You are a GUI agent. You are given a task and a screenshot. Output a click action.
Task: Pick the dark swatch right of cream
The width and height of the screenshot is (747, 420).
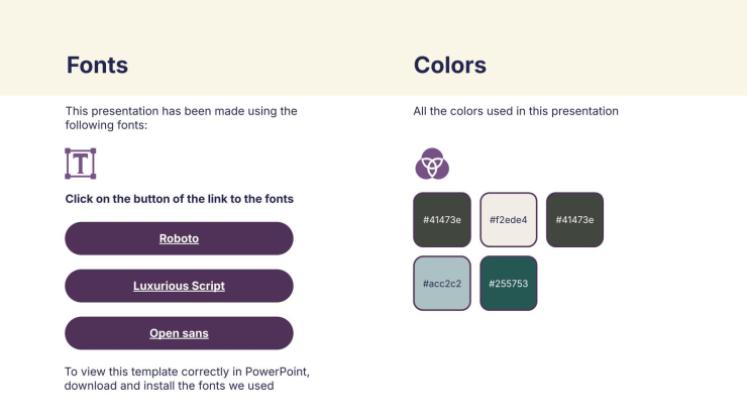(575, 220)
